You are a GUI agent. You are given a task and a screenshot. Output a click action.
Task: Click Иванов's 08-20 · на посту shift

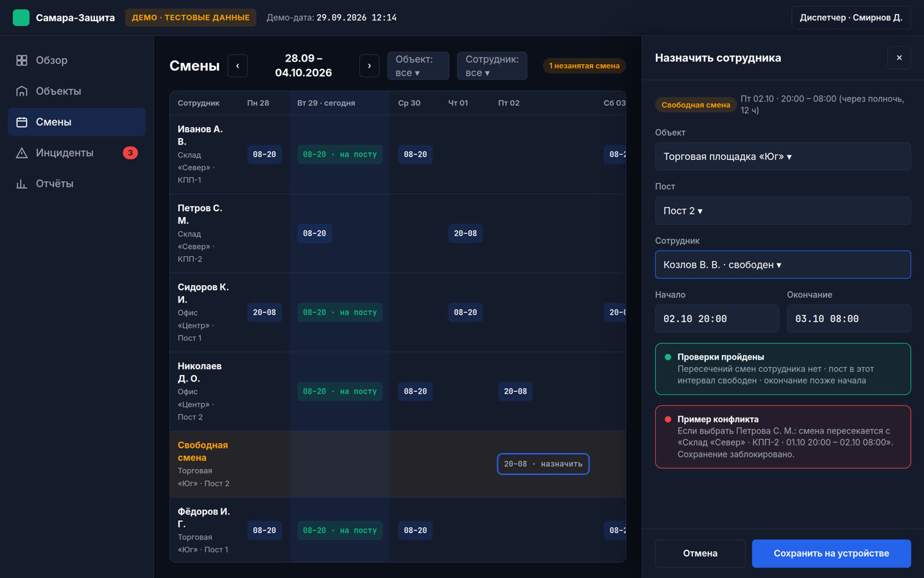340,154
